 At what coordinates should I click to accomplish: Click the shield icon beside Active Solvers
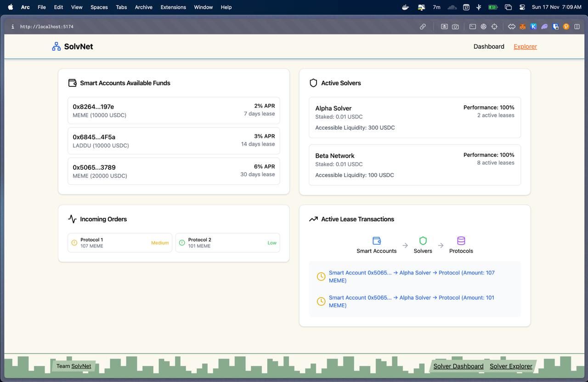(313, 83)
